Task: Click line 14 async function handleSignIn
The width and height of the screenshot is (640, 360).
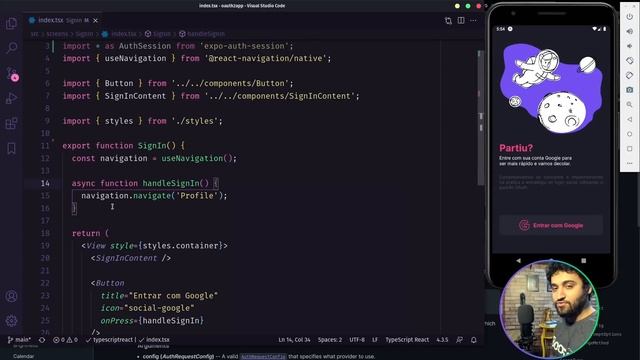Action: tap(145, 183)
